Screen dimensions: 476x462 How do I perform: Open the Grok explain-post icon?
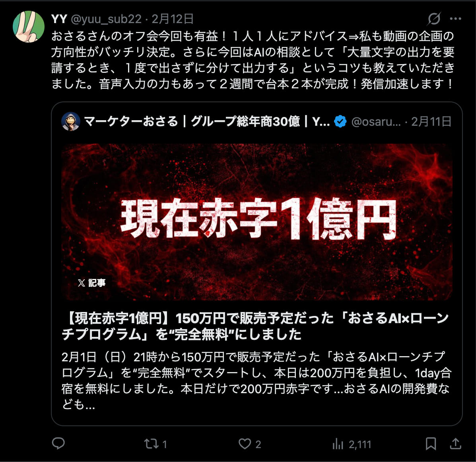coord(434,19)
